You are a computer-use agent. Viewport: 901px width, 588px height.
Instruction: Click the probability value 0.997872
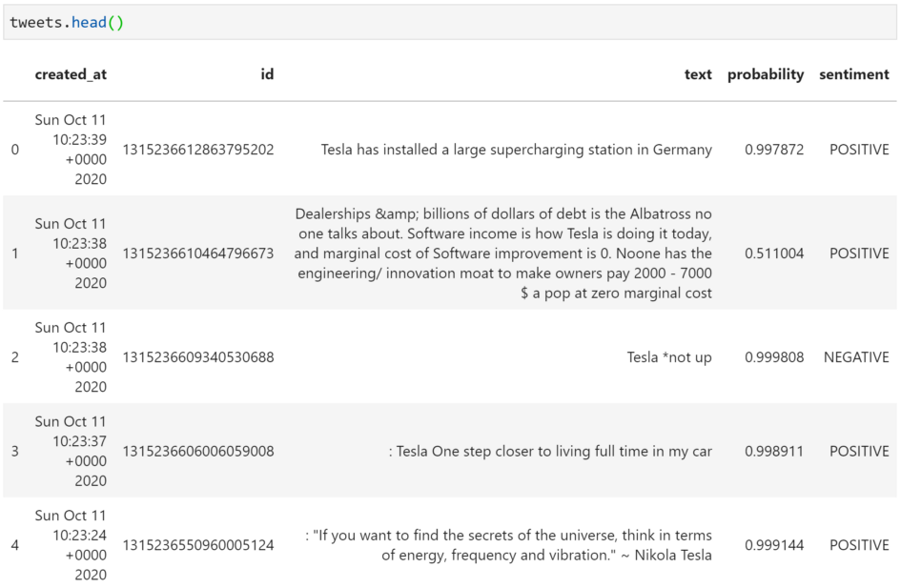pos(774,150)
